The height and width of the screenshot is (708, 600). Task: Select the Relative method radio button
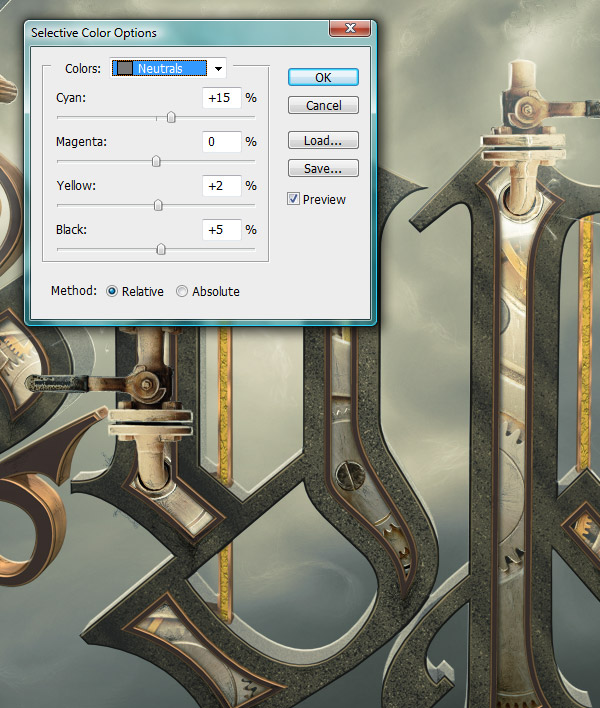pyautogui.click(x=112, y=291)
